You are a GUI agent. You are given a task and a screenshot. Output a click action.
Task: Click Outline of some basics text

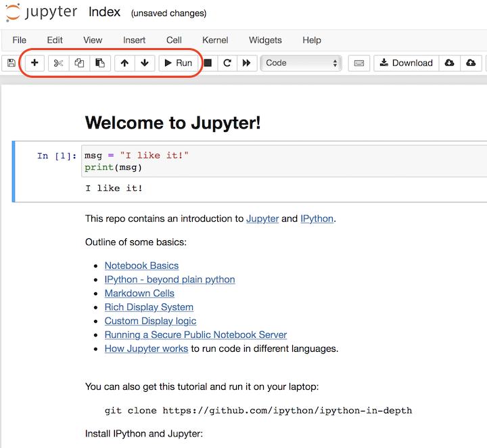tap(136, 242)
